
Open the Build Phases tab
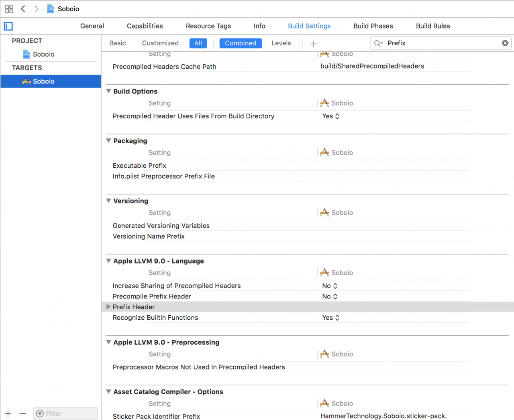[373, 26]
